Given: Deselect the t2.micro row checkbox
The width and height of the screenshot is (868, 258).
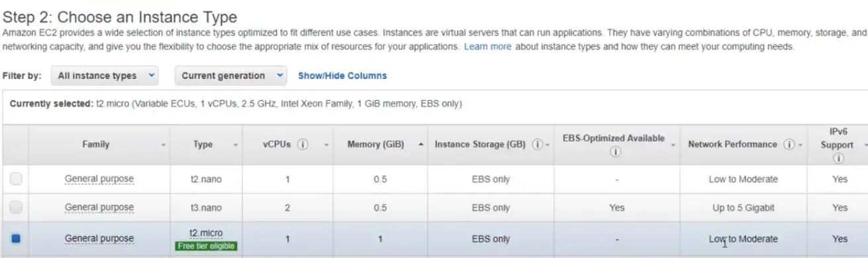Looking at the screenshot, I should (x=16, y=239).
